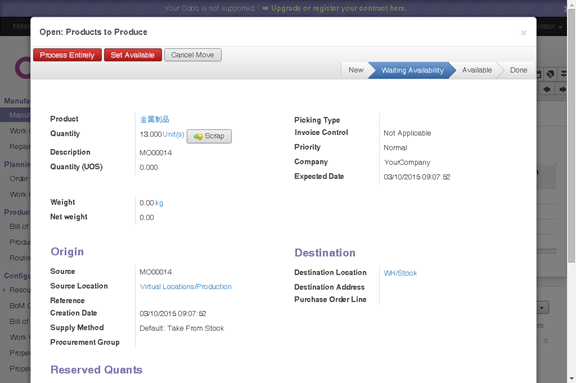Image resolution: width=576 pixels, height=383 pixels.
Task: Click the source MO00014 value in Origin
Action: pos(155,272)
